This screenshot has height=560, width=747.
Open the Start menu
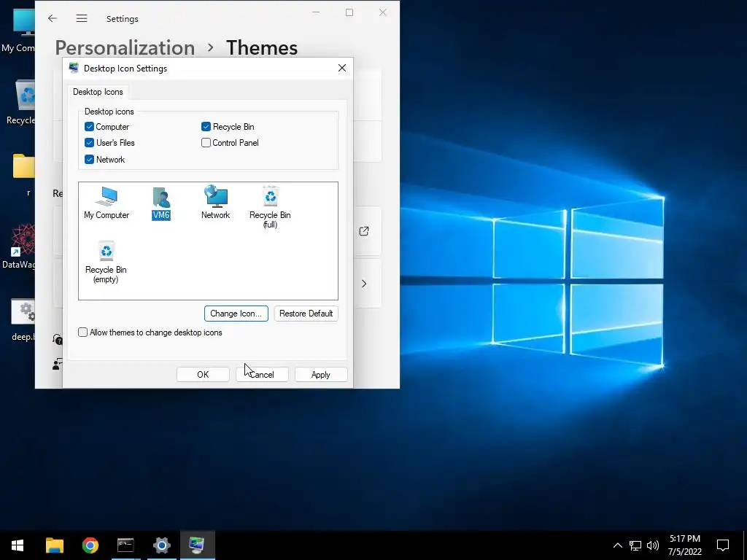tap(18, 545)
